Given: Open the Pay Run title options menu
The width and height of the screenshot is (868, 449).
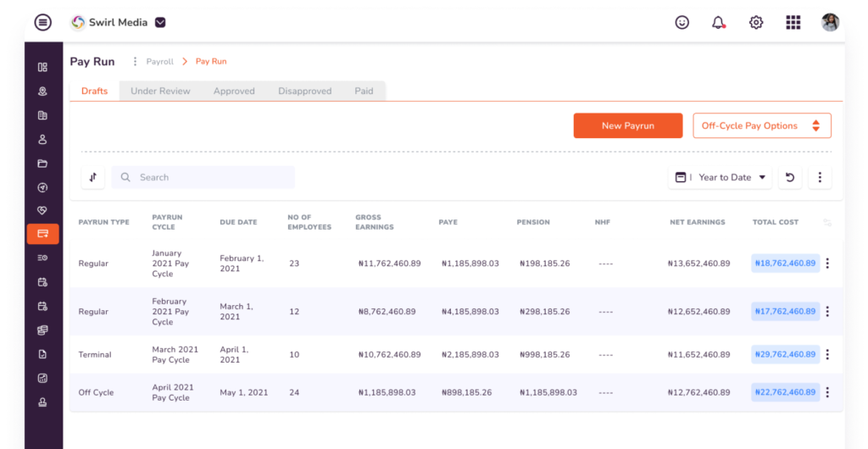Looking at the screenshot, I should 134,62.
